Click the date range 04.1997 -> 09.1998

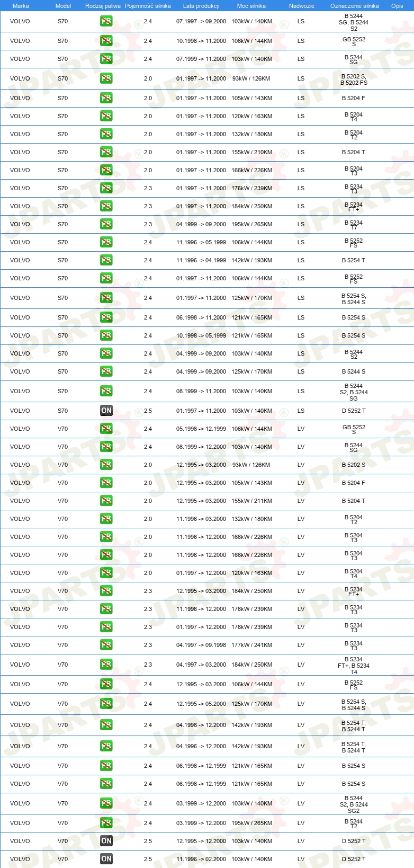201,645
